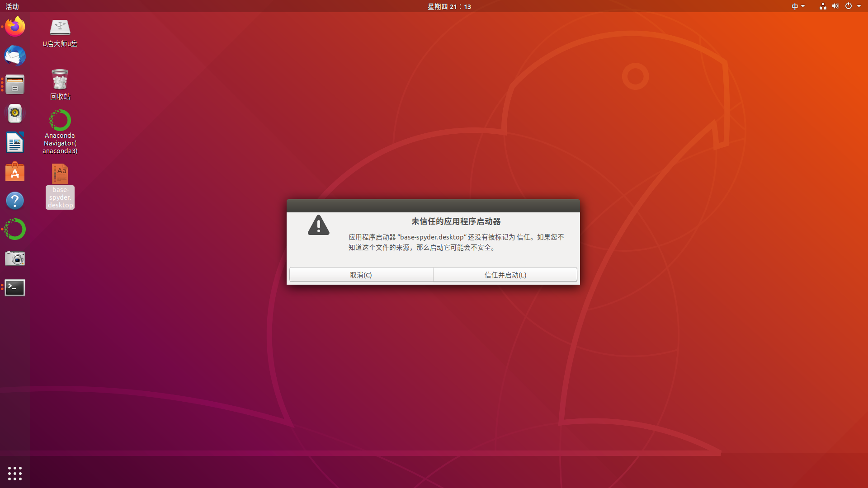Select the 回收站 trash desktop icon

[60, 84]
